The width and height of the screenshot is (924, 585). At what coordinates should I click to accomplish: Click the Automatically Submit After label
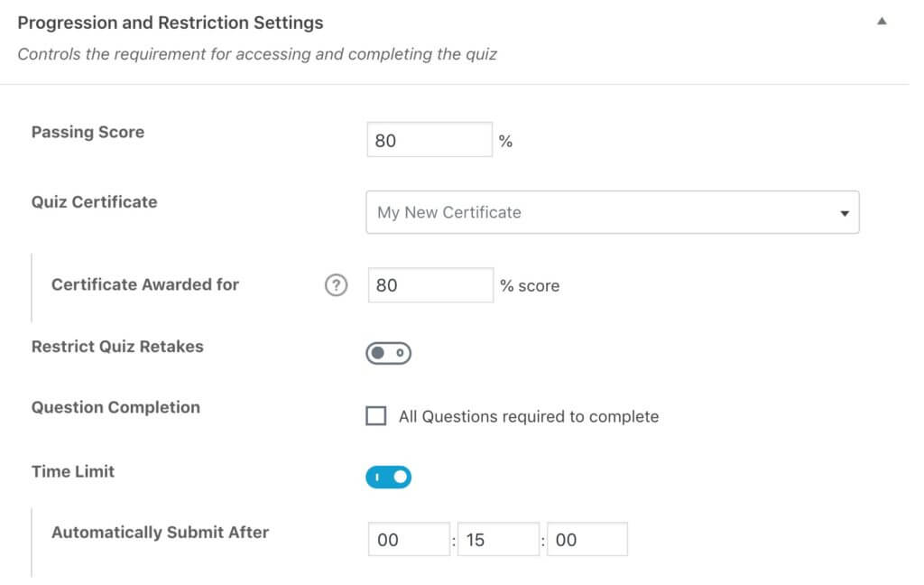(x=160, y=532)
